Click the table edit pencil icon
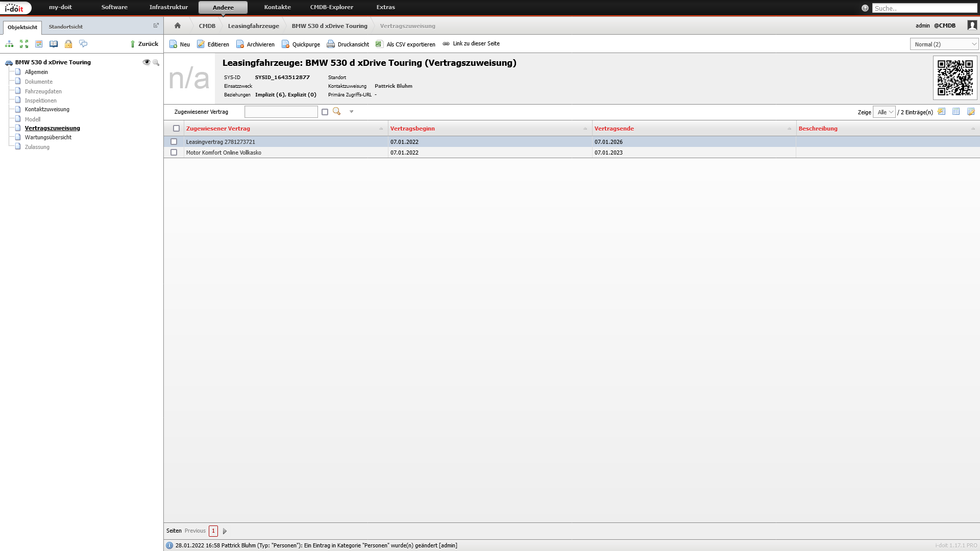The height and width of the screenshot is (551, 980). (971, 112)
